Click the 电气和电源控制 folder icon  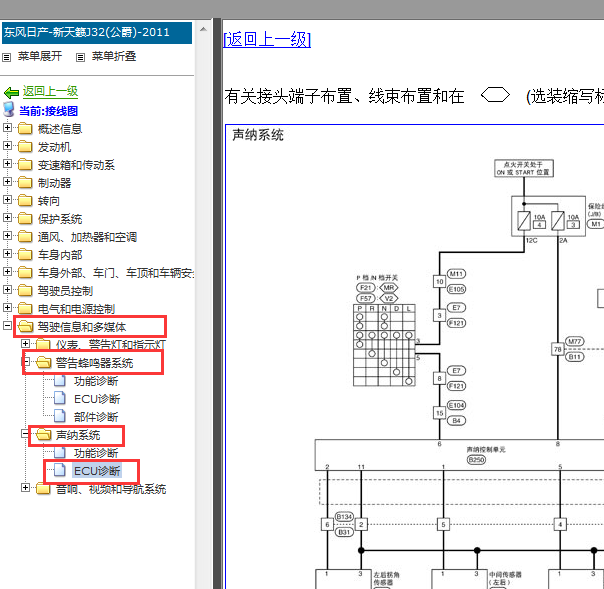coord(25,308)
